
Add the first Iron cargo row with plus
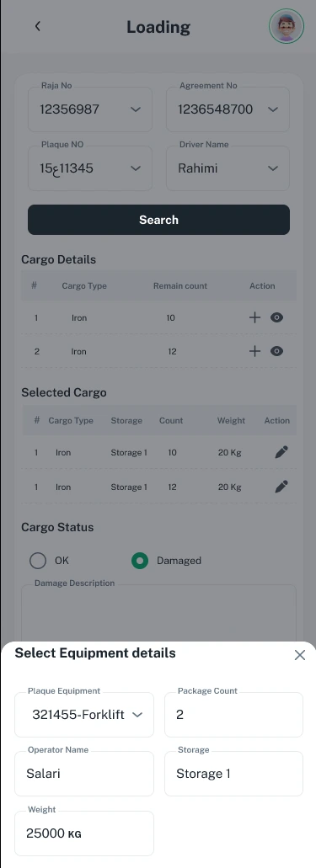[254, 317]
